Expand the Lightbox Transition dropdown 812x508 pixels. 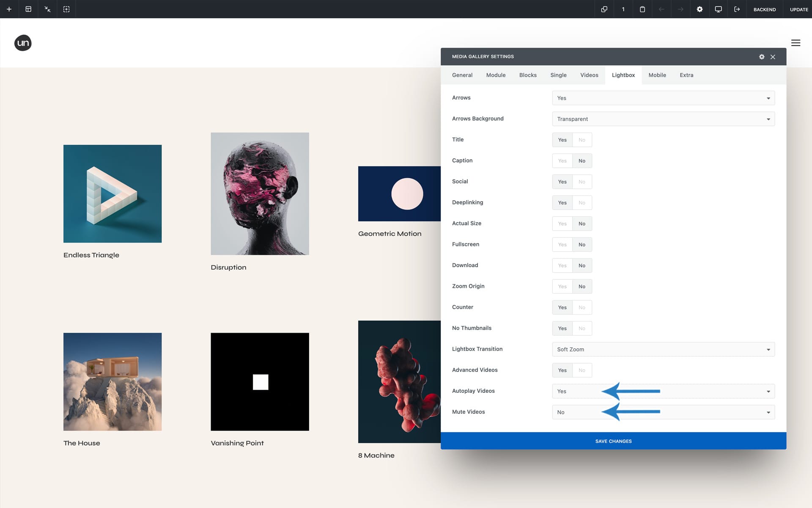663,349
